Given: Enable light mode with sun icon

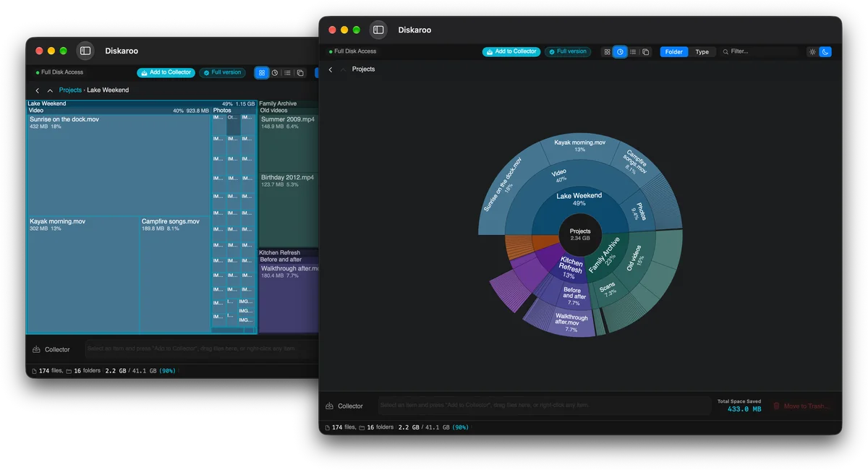Looking at the screenshot, I should coord(812,52).
